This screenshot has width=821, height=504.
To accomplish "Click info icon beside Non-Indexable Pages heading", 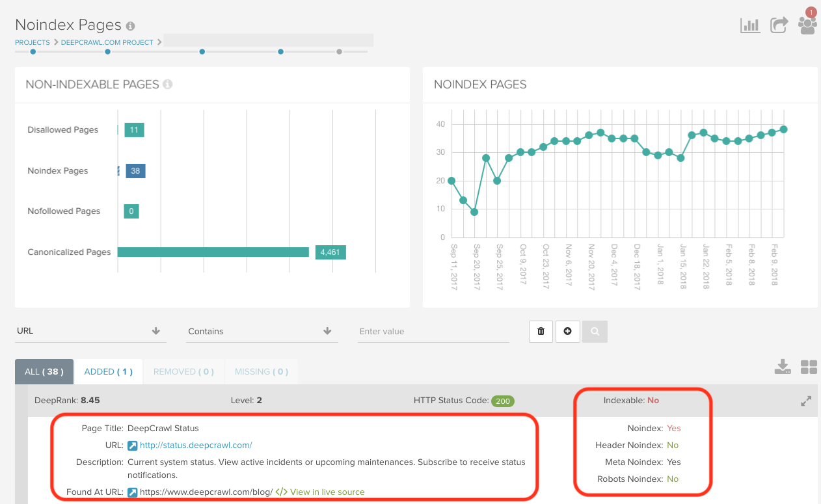I will (x=168, y=85).
